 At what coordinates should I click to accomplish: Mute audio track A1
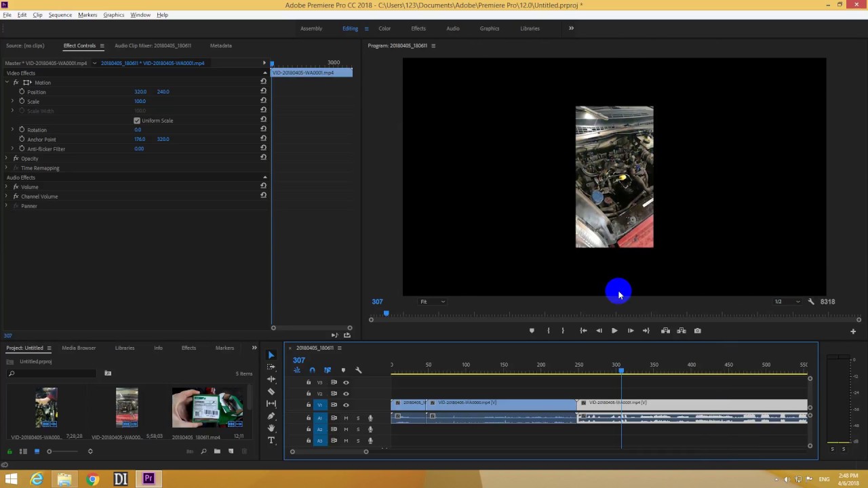346,418
